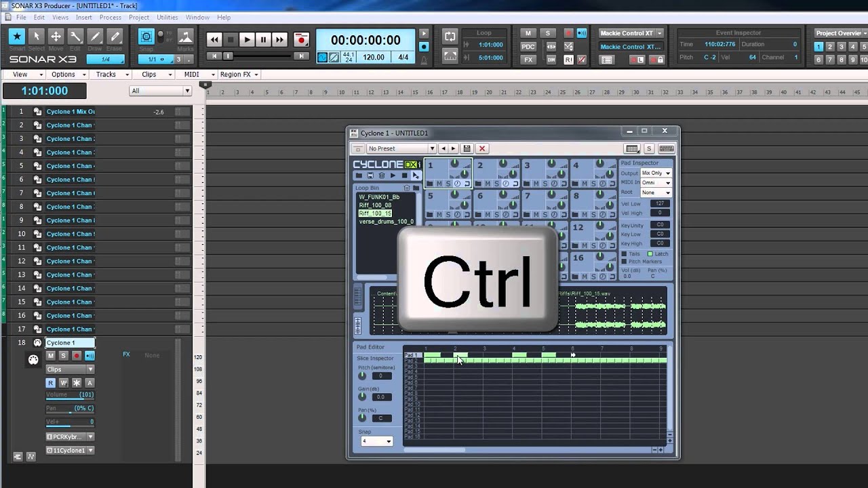The width and height of the screenshot is (868, 488).
Task: Save the Cyclone preset with disk icon
Action: [467, 148]
